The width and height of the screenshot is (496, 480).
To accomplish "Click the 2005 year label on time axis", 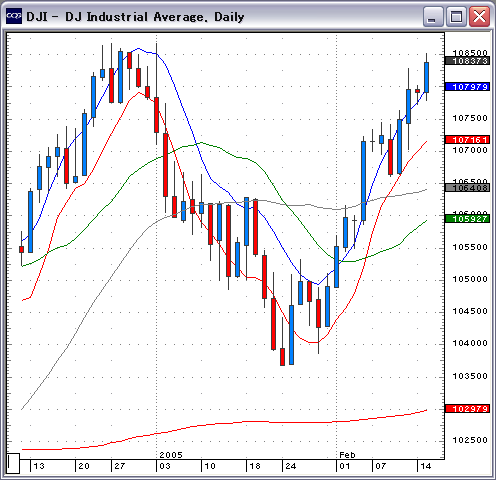I will pos(171,455).
